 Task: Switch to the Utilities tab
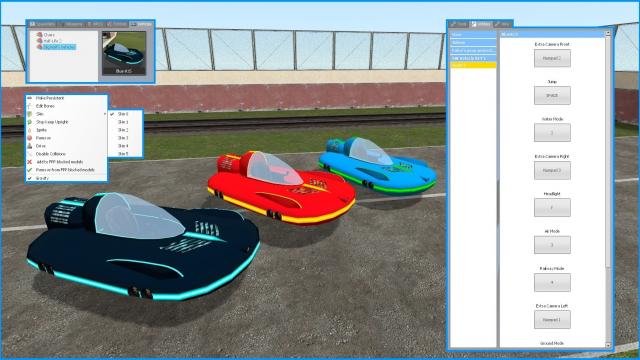coord(481,24)
